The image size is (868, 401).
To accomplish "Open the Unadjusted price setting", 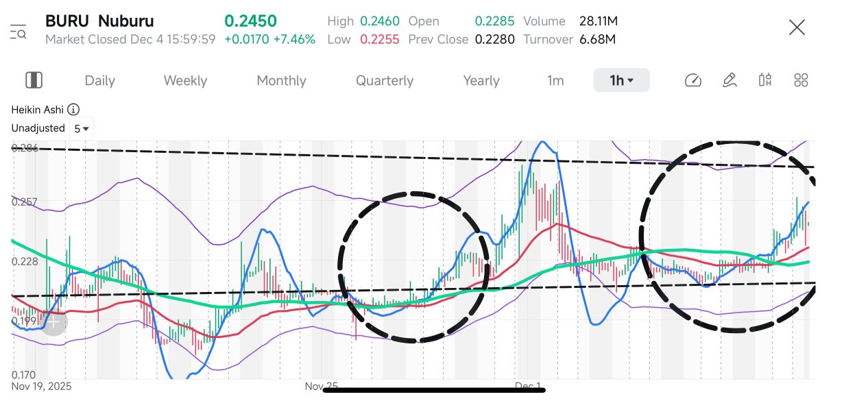I will [x=38, y=128].
